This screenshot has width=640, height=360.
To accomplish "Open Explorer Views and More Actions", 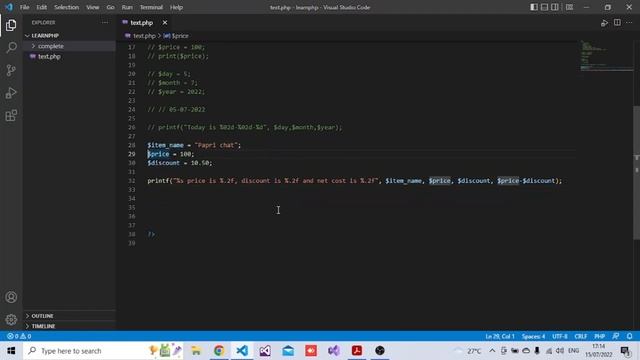I will (105, 23).
